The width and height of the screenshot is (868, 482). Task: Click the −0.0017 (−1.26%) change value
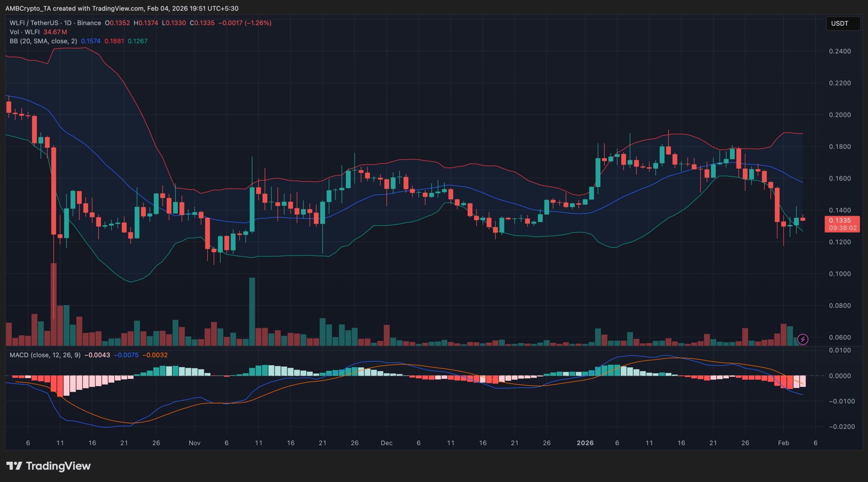(x=245, y=23)
